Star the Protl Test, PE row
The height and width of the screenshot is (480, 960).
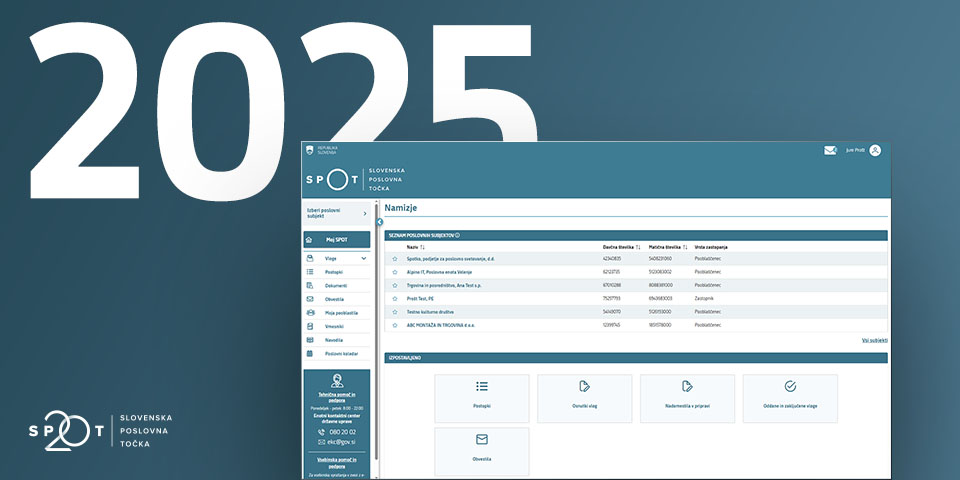click(x=395, y=298)
